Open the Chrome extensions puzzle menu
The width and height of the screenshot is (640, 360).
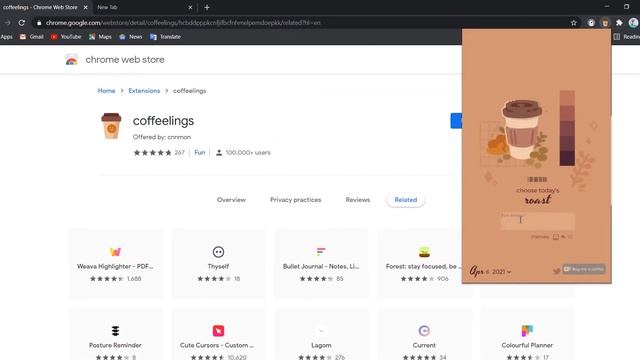click(x=619, y=23)
